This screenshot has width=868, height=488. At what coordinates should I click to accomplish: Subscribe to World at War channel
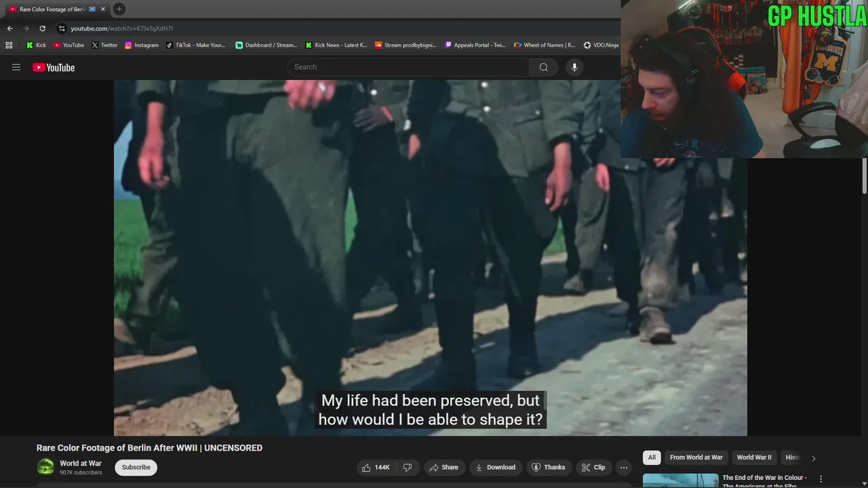point(136,467)
